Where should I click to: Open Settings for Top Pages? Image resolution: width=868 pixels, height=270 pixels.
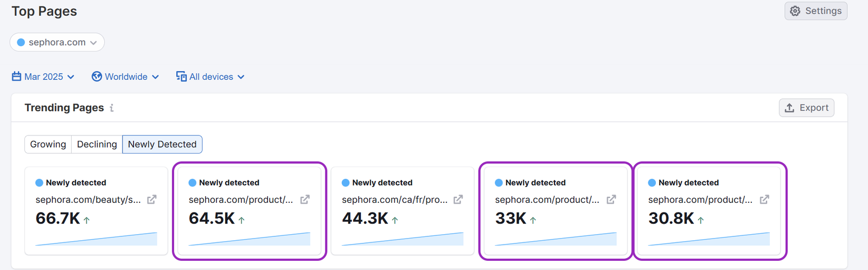[815, 11]
